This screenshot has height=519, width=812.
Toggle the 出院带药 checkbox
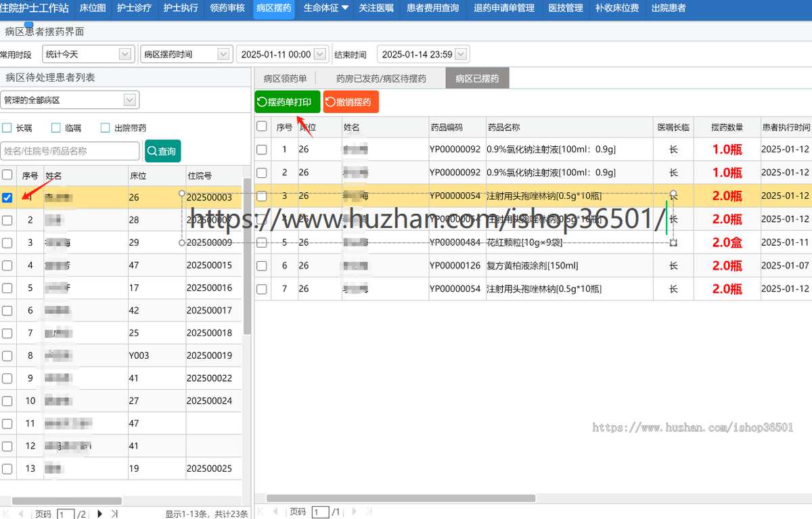(x=105, y=128)
